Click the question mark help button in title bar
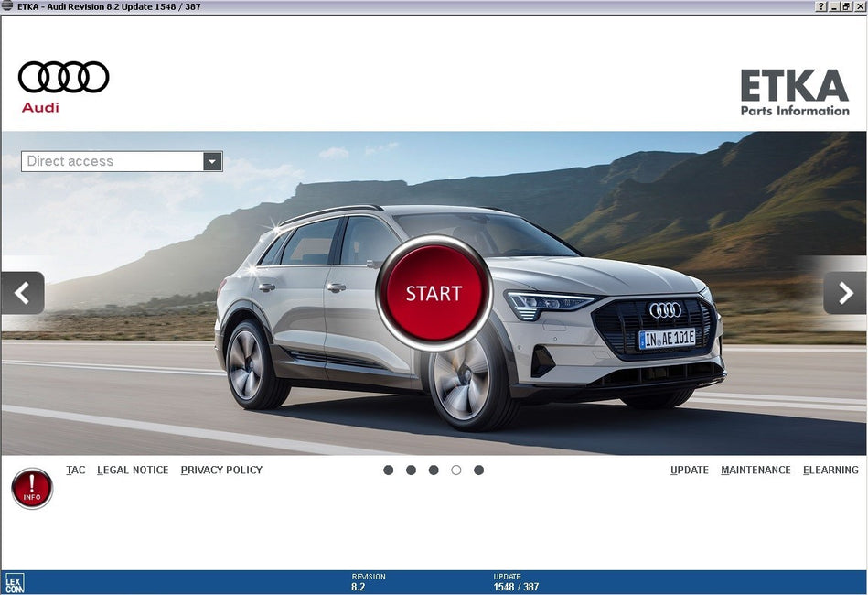Viewport: 868px width, 595px height. pyautogui.click(x=822, y=6)
